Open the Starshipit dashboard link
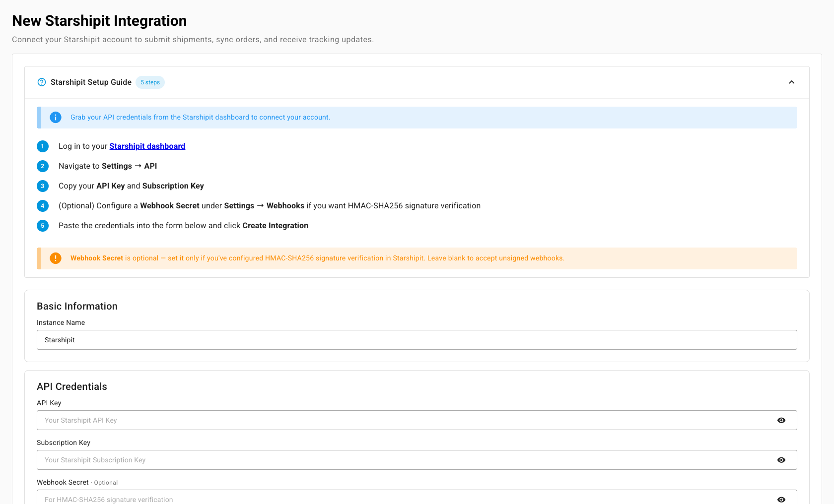834x504 pixels. (x=147, y=146)
